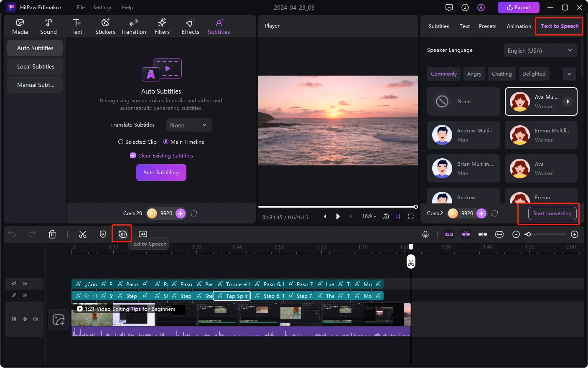588x368 pixels.
Task: Start voice recording with the microphone icon
Action: pyautogui.click(x=425, y=234)
